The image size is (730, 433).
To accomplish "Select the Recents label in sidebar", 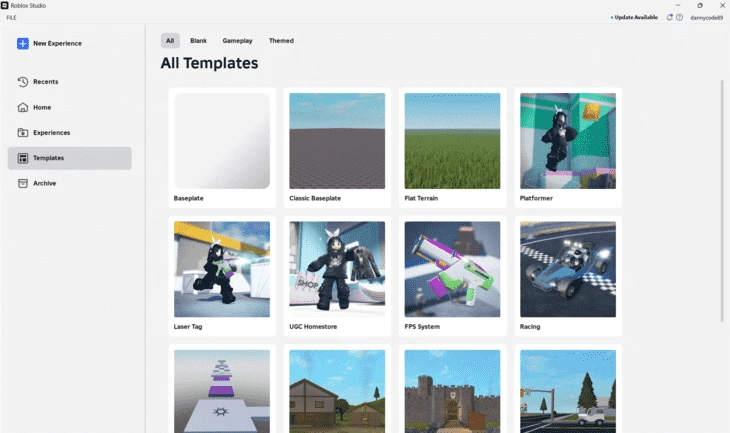I will point(46,81).
